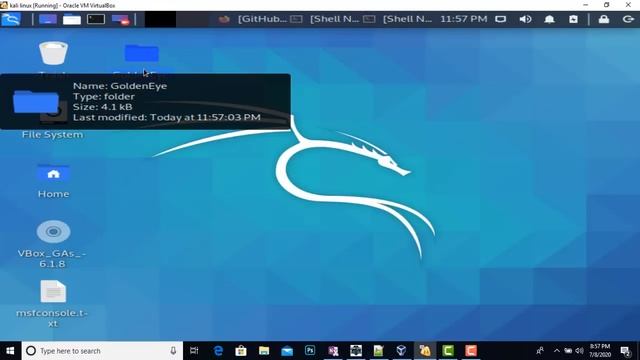The height and width of the screenshot is (360, 640).
Task: Open Windows Action Center notifications
Action: [625, 351]
